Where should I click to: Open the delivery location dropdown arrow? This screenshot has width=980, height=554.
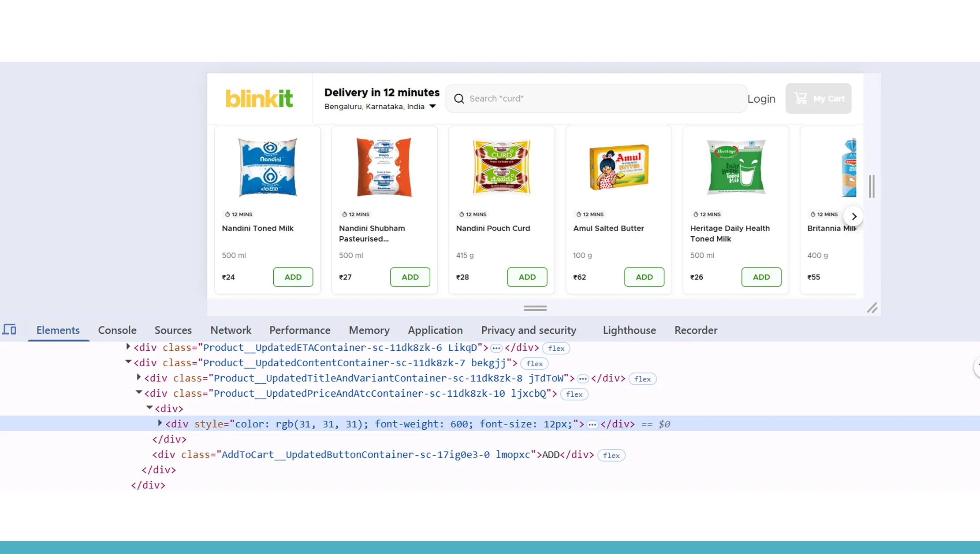[432, 106]
